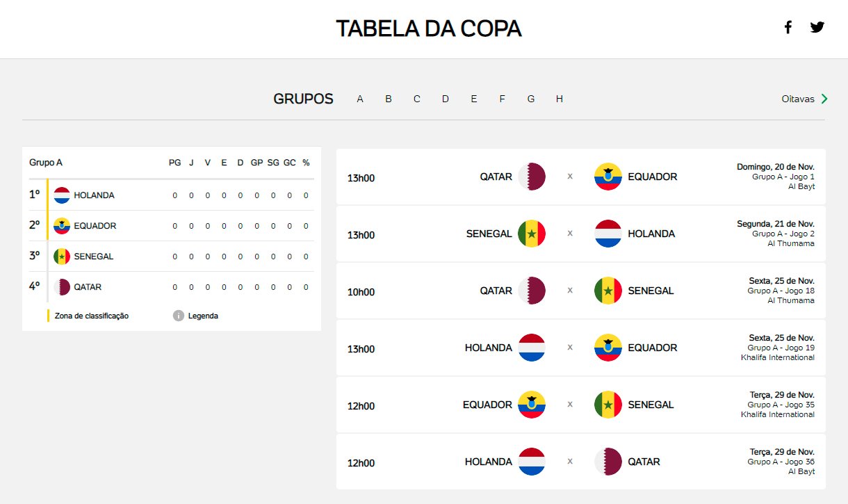Open the Legenda info icon

pyautogui.click(x=178, y=316)
